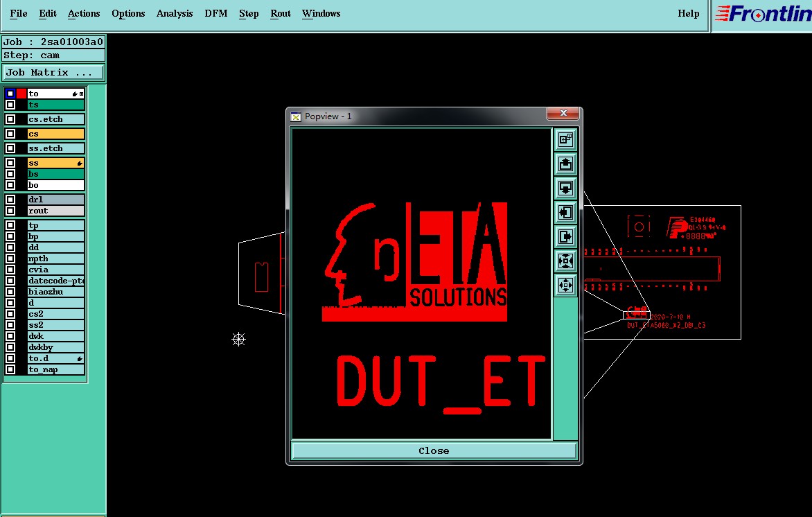Image resolution: width=812 pixels, height=517 pixels.
Task: Select layer name bo
Action: (56, 185)
